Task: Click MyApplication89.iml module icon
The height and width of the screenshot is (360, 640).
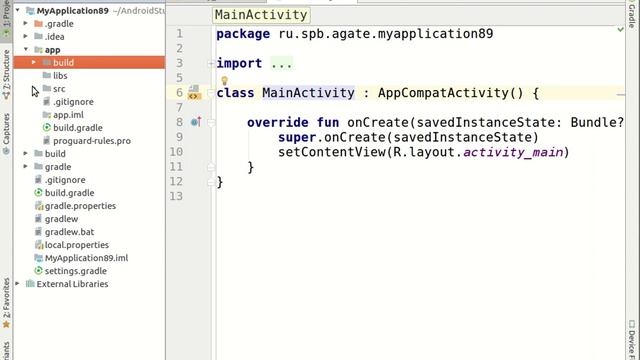Action: [38, 258]
